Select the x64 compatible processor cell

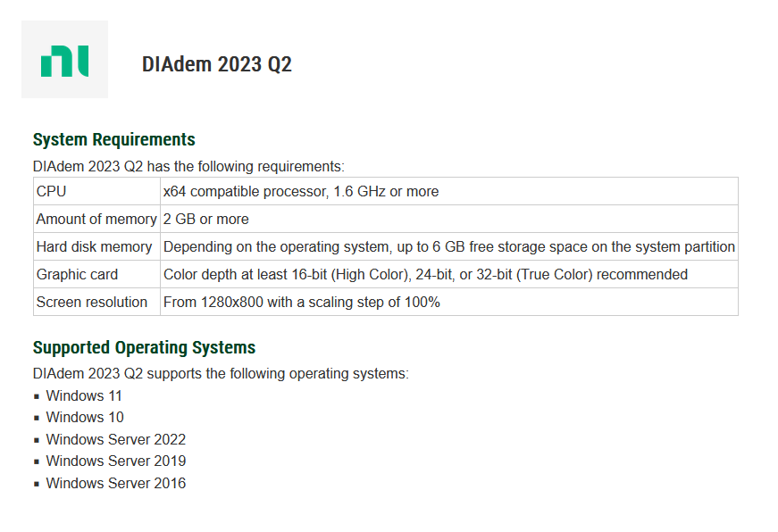coord(300,191)
